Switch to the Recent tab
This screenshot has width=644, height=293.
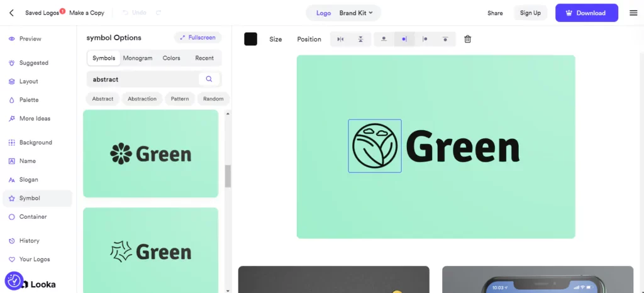pos(204,58)
